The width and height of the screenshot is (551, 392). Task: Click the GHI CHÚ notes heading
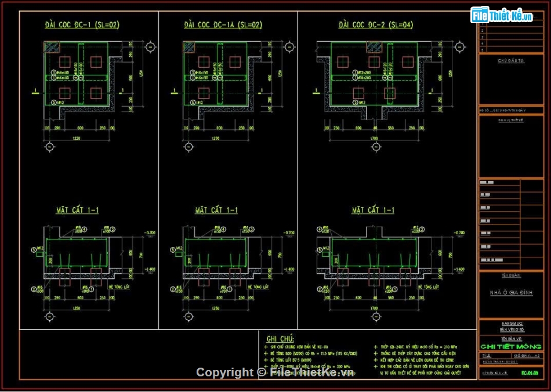(280, 339)
